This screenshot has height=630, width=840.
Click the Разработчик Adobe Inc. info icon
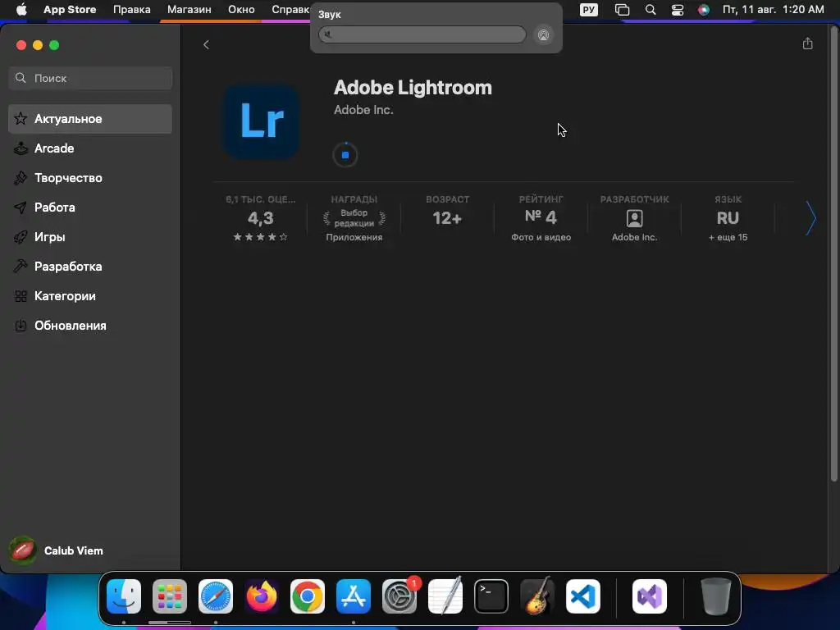click(634, 218)
